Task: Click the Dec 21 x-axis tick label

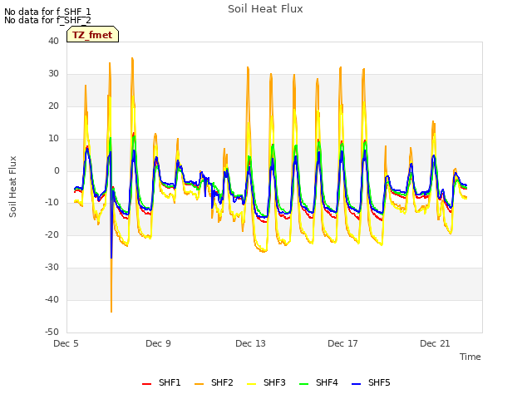Action: pos(435,343)
